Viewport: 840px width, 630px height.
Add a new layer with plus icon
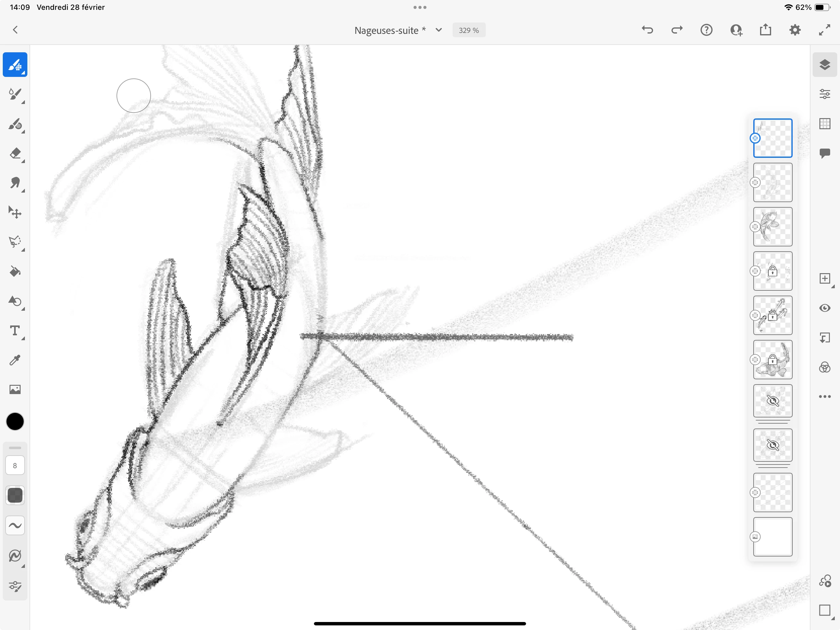pos(824,278)
